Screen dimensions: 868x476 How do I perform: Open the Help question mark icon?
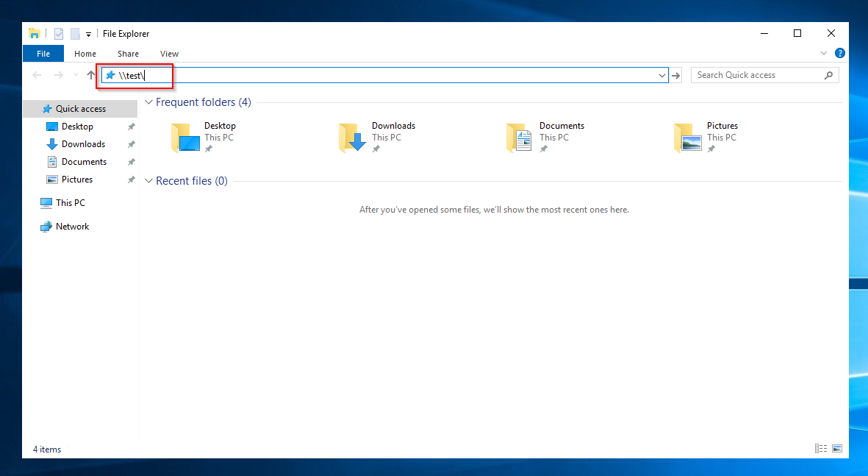(840, 53)
